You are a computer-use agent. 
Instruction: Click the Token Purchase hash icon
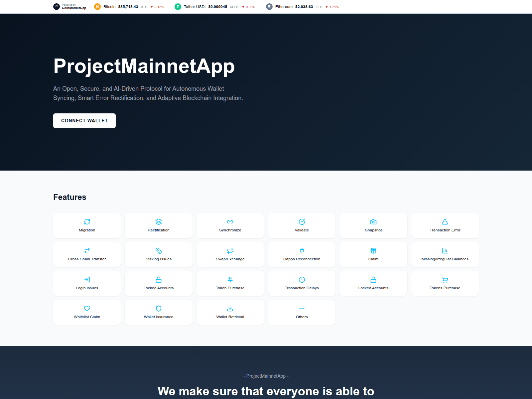tap(230, 280)
